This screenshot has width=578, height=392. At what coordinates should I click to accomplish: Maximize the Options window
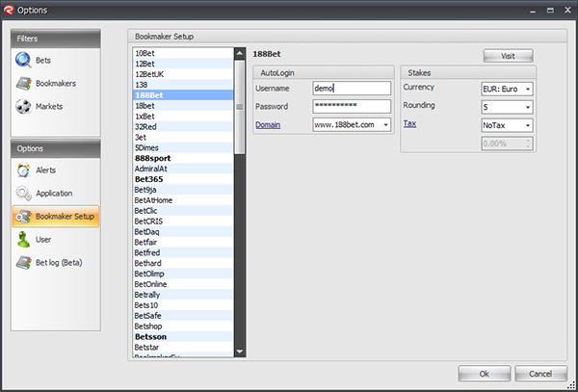pyautogui.click(x=550, y=11)
